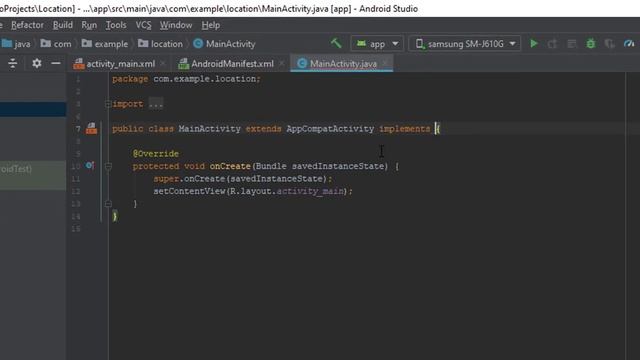The width and height of the screenshot is (640, 360).
Task: Close the MainActivity.java tab
Action: 385,64
